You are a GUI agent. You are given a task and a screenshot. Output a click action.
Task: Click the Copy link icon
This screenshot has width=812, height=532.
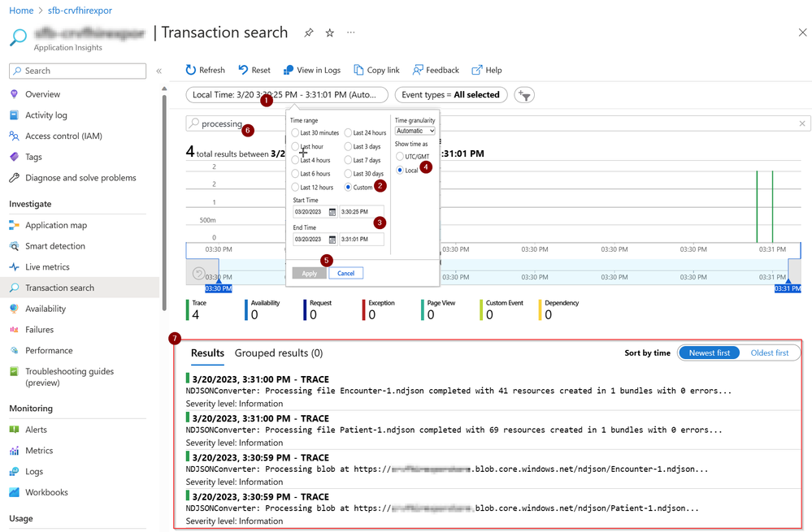[358, 70]
